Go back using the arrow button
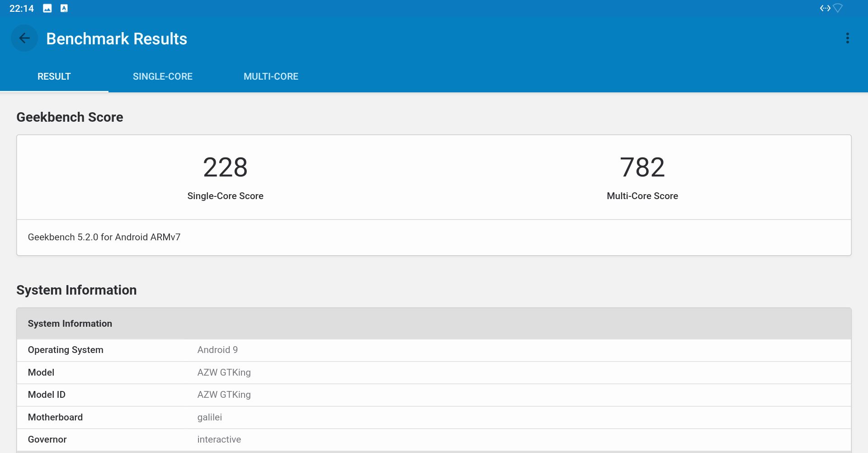868x453 pixels. [24, 38]
